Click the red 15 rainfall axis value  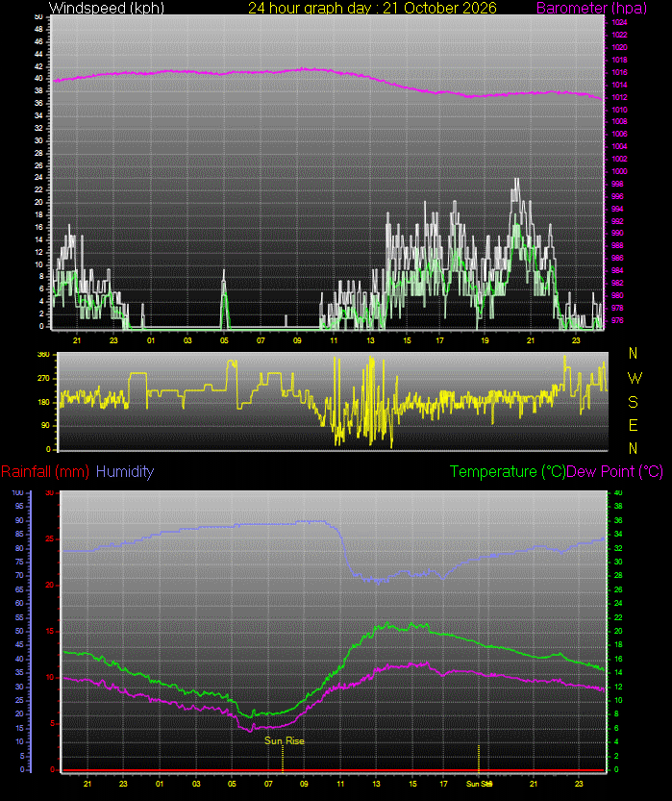pyautogui.click(x=50, y=632)
